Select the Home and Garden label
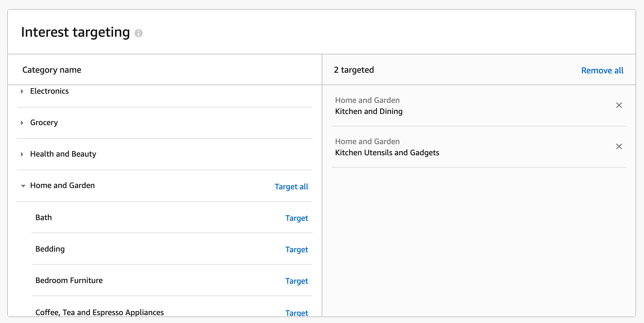The width and height of the screenshot is (644, 323). point(62,185)
